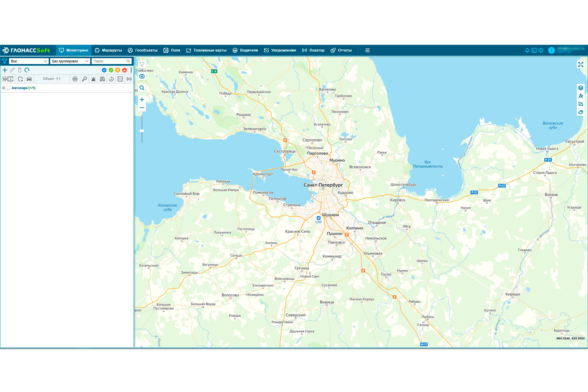Image resolution: width=588 pixels, height=392 pixels.
Task: Open the Топливные карты tab
Action: coord(206,50)
